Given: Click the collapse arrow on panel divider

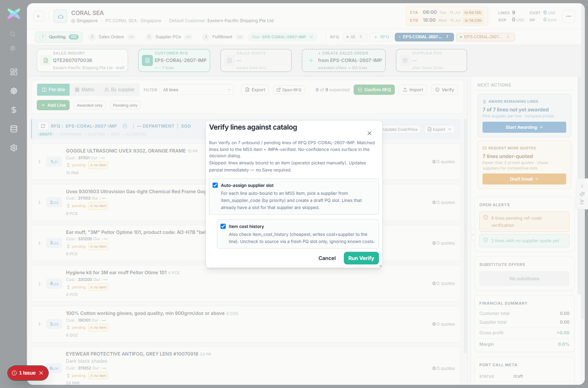Looking at the screenshot, I should point(473,234).
